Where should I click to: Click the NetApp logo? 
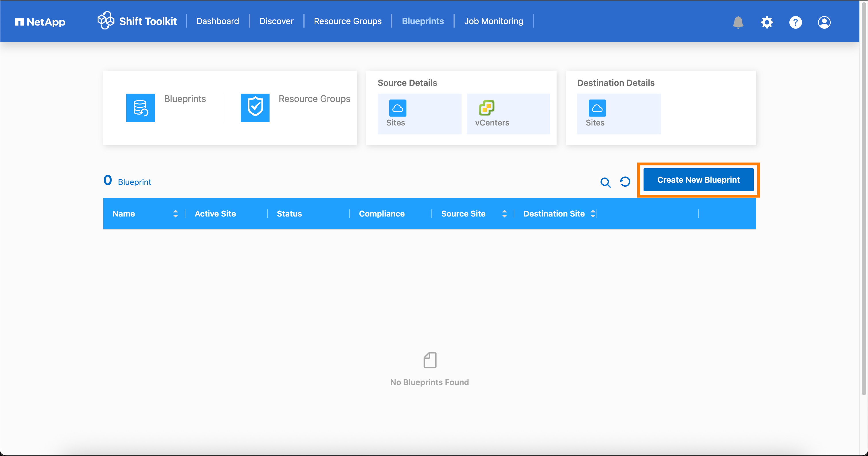40,22
